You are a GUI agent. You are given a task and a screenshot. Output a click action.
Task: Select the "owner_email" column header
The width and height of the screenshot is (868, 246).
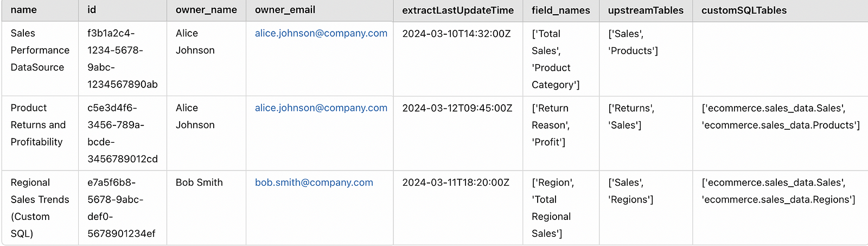[285, 10]
